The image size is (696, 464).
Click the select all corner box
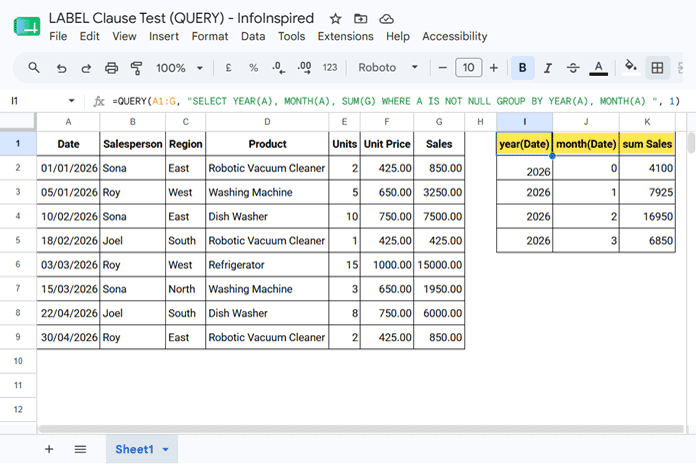point(18,122)
